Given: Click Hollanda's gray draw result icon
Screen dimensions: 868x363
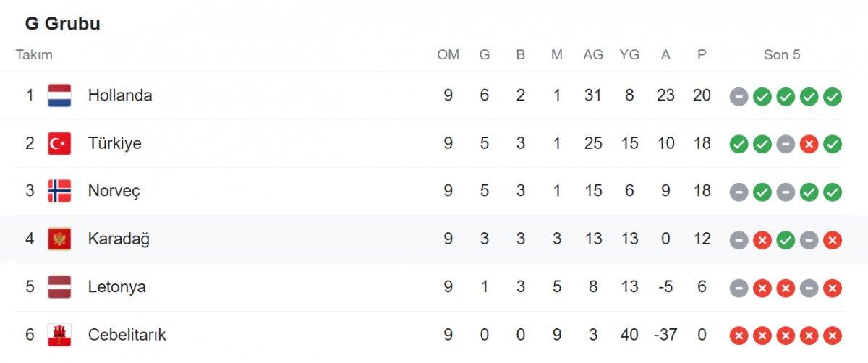Looking at the screenshot, I should coord(739,95).
